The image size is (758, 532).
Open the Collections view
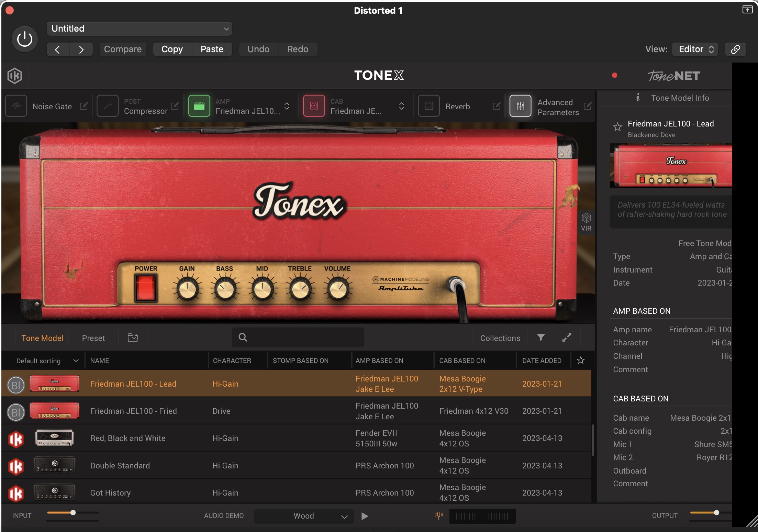500,338
